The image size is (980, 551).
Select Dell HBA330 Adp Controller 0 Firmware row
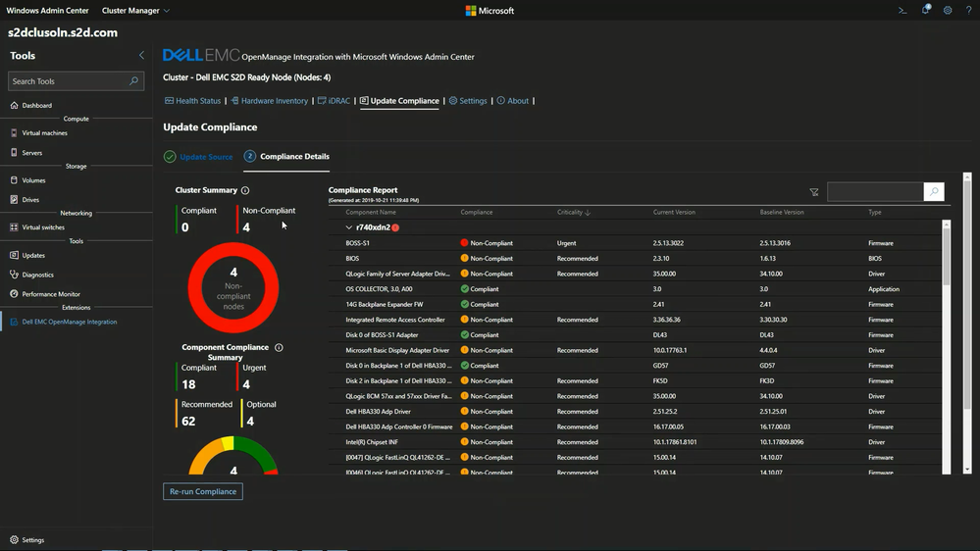635,426
